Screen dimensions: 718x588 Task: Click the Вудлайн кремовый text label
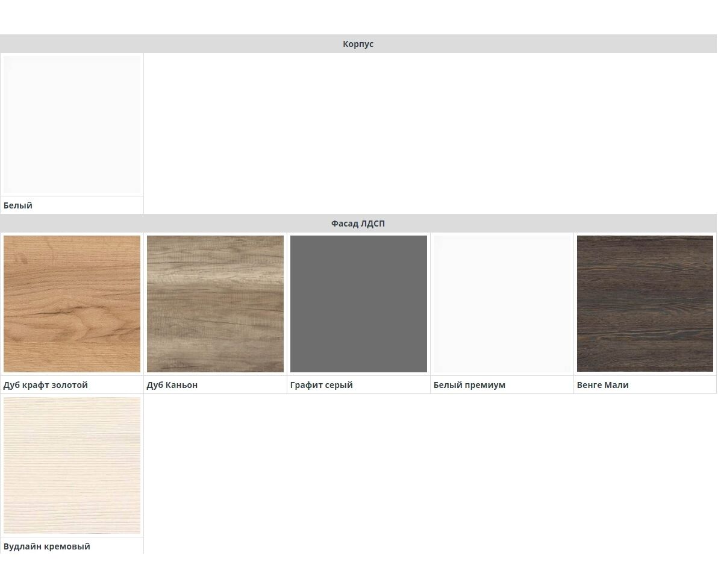point(47,546)
